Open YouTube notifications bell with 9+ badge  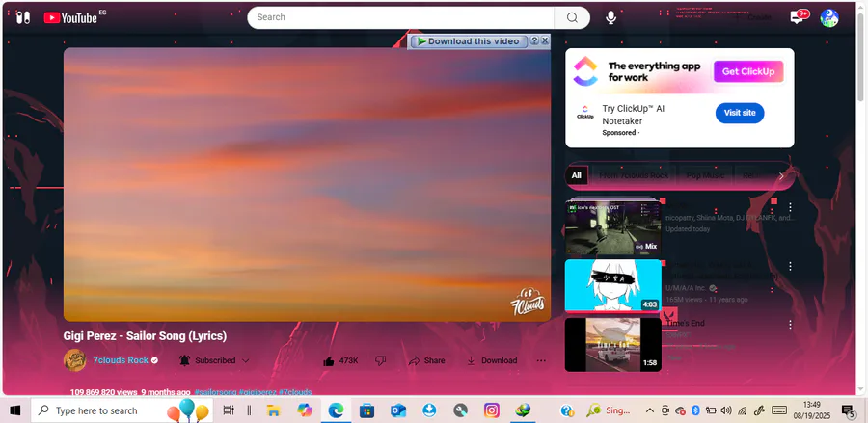pyautogui.click(x=799, y=16)
